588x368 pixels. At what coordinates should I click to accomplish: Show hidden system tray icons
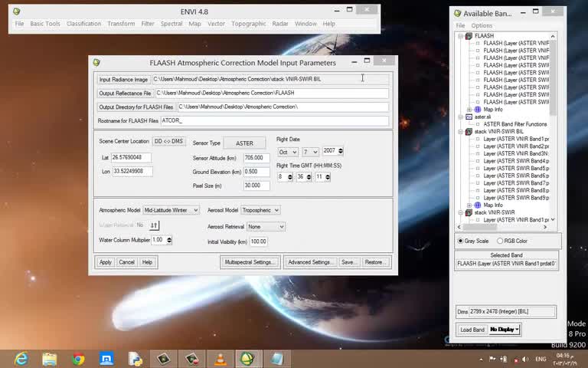pyautogui.click(x=481, y=360)
